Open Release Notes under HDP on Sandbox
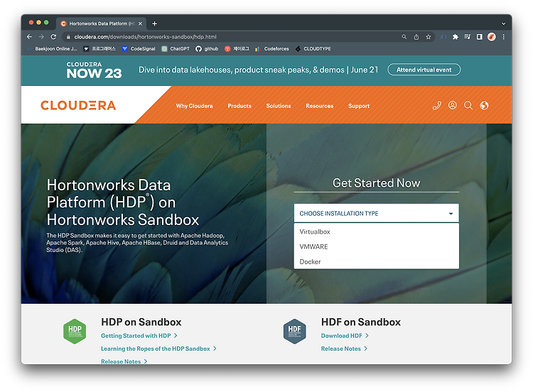The height and width of the screenshot is (392, 533). pyautogui.click(x=124, y=361)
